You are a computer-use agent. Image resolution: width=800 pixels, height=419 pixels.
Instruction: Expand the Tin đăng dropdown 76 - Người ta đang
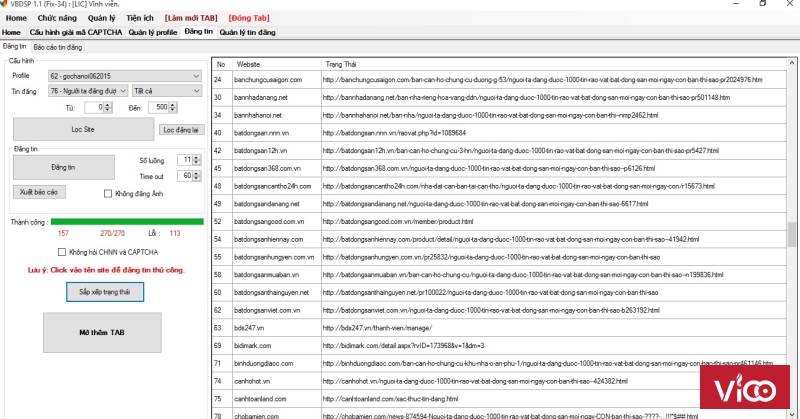pos(88,91)
